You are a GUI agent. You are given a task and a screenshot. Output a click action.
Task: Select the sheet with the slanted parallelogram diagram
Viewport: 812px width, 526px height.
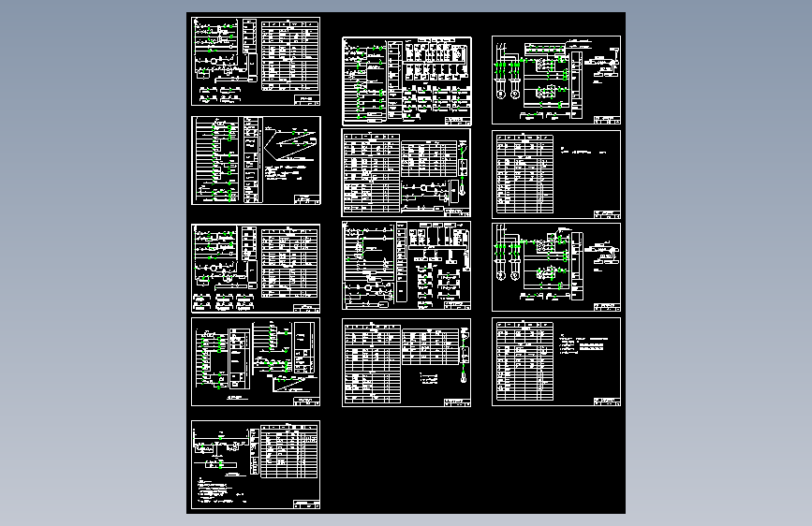point(256,160)
